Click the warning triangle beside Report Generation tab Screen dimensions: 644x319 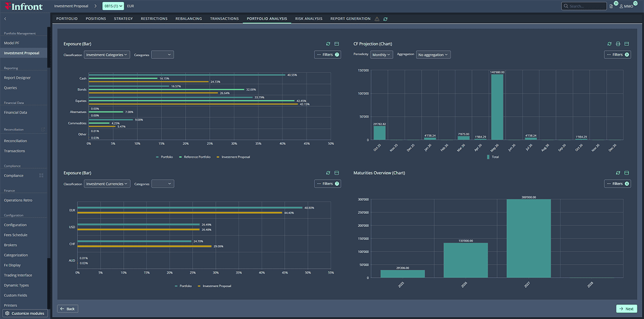point(376,18)
